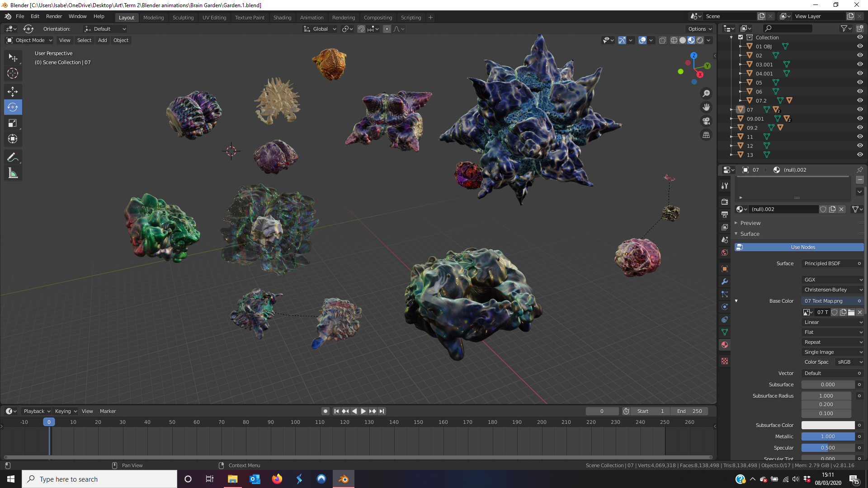Select the Scale tool
The height and width of the screenshot is (488, 868).
pos(13,123)
